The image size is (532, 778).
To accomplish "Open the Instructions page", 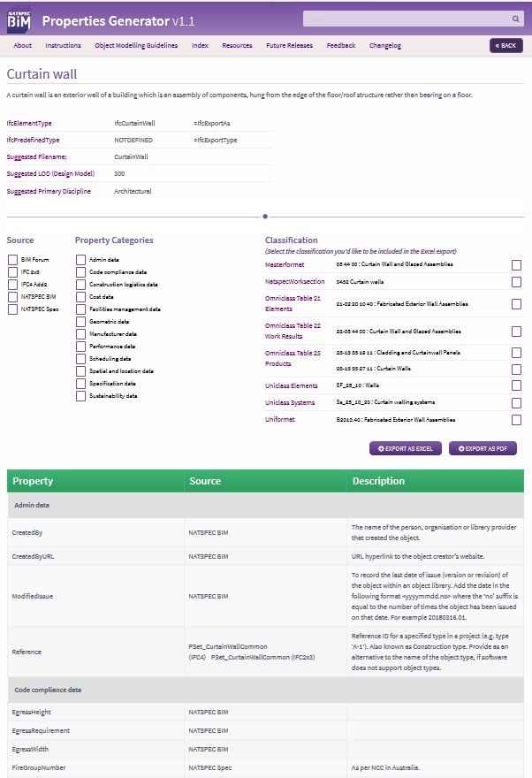I will coord(63,45).
